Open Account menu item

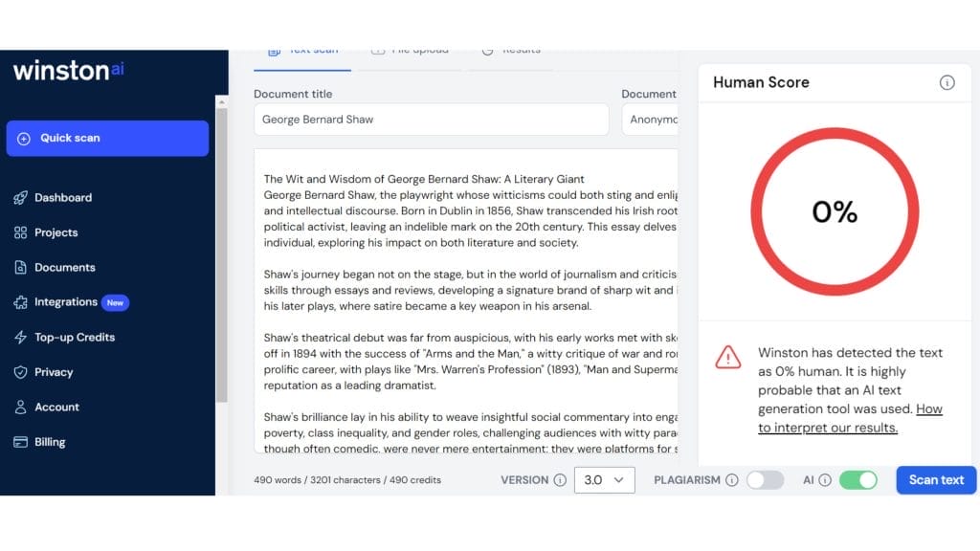56,408
